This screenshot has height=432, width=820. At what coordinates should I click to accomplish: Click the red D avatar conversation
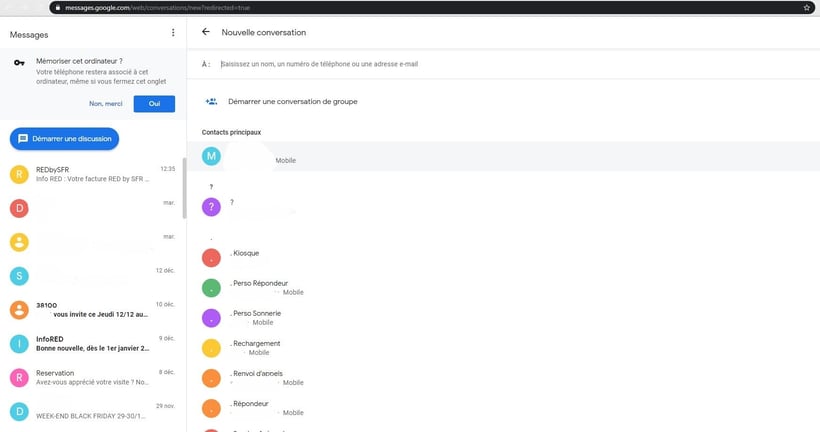19,208
